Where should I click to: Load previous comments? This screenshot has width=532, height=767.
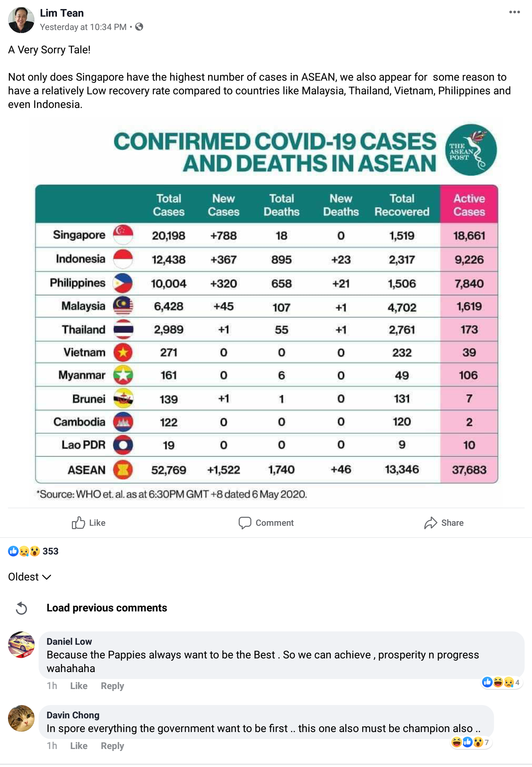pos(107,608)
